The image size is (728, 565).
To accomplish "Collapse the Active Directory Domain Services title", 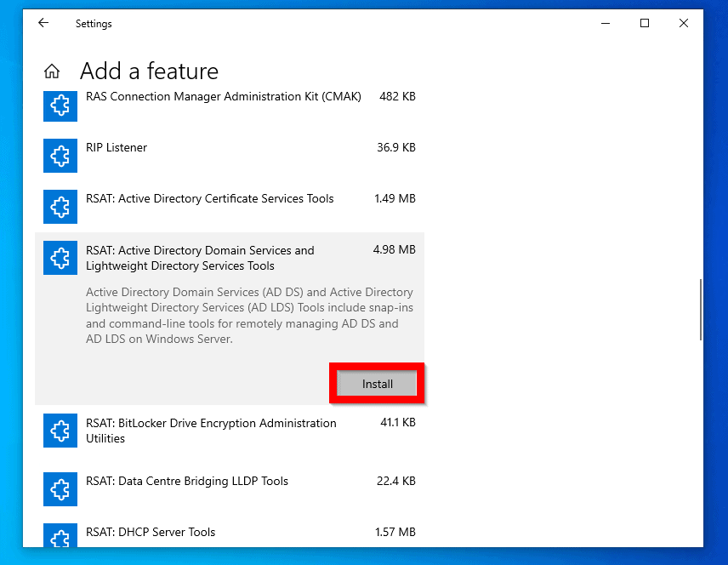I will [200, 258].
